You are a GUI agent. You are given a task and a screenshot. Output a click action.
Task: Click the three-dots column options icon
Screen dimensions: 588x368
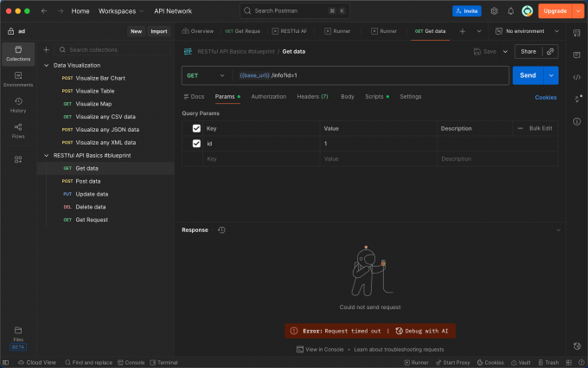[x=520, y=128]
